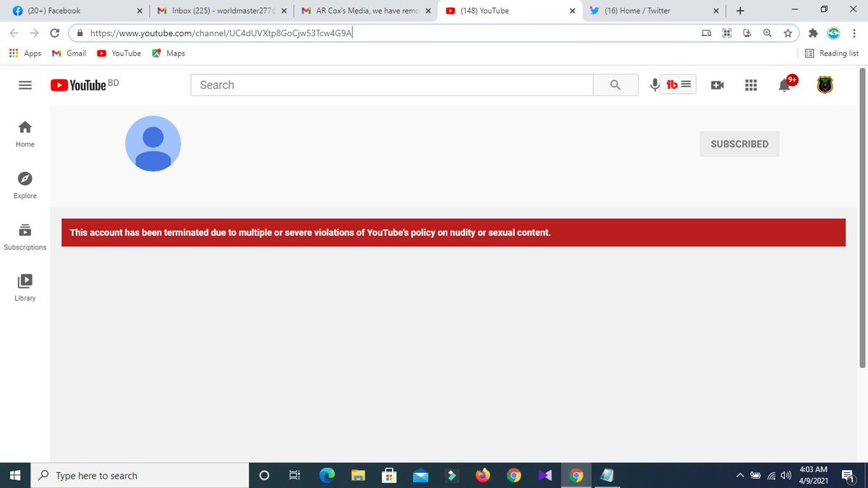Viewport: 868px width, 488px height.
Task: Open the Wi-Fi network tray icon
Action: [x=771, y=475]
